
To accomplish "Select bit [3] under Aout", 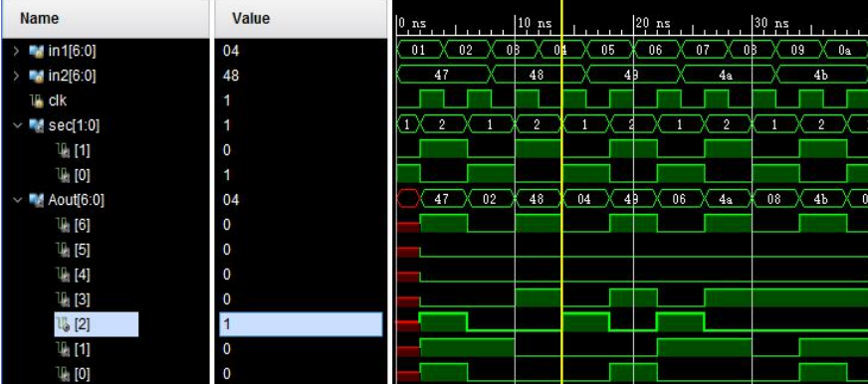I will click(x=83, y=299).
